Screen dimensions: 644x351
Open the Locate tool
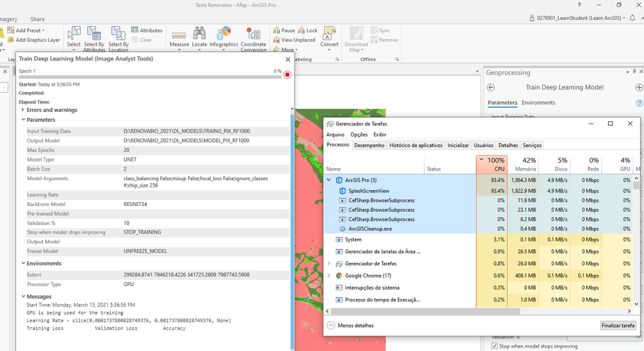[x=199, y=33]
